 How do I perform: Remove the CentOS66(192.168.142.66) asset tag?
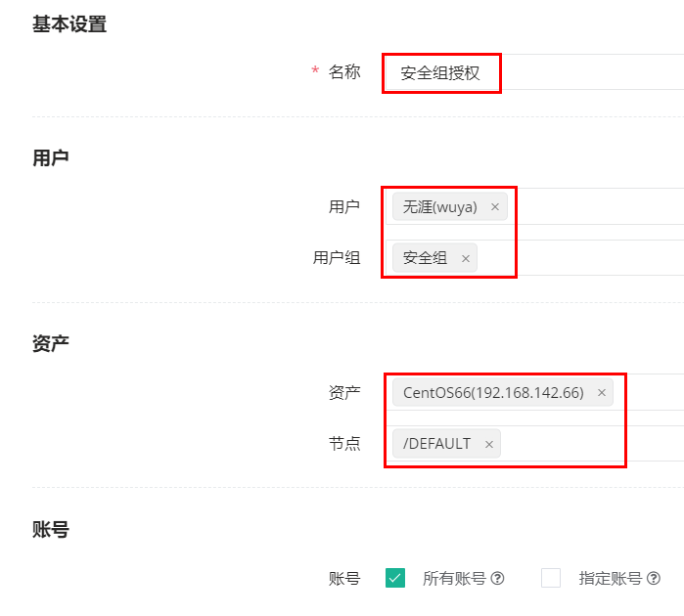[602, 393]
